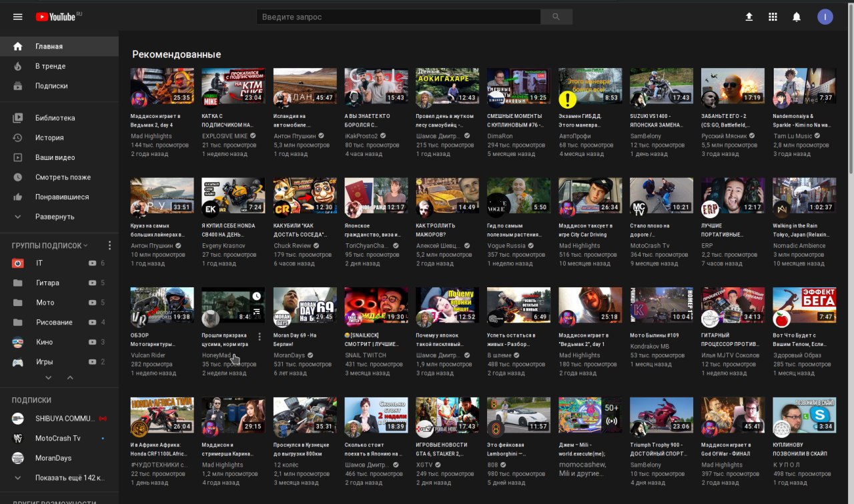Open SHIBUYA COMMU... subscription in sidebar
854x504 pixels.
point(59,419)
